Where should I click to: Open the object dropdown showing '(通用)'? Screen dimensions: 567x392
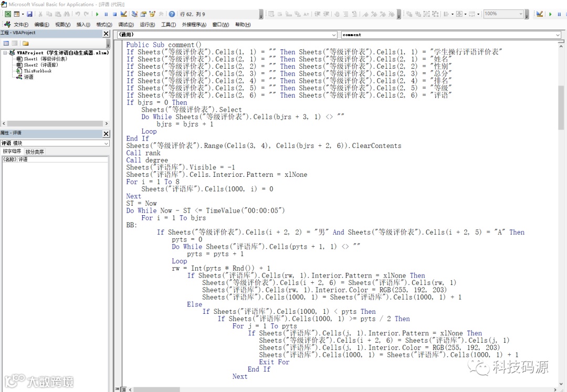pyautogui.click(x=334, y=35)
